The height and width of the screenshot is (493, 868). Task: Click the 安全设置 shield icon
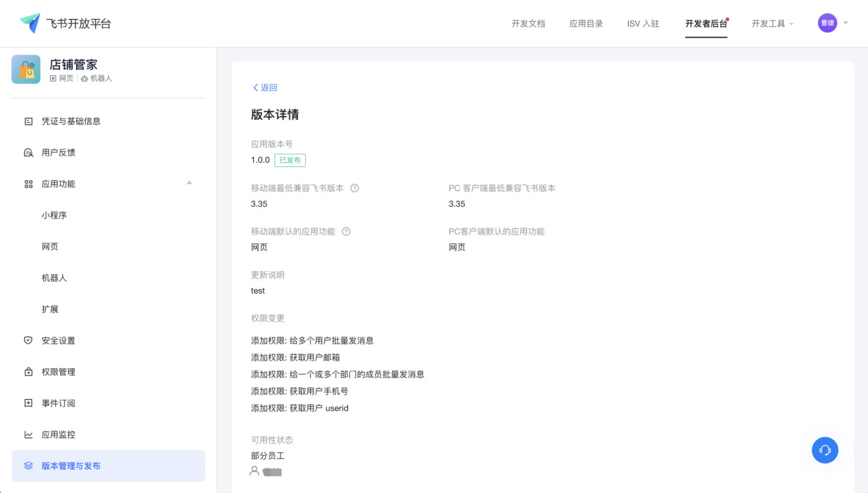click(28, 341)
